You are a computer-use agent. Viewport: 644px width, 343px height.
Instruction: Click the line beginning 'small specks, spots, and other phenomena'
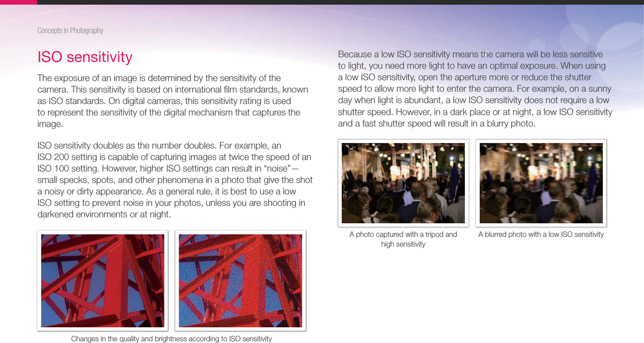175,180
